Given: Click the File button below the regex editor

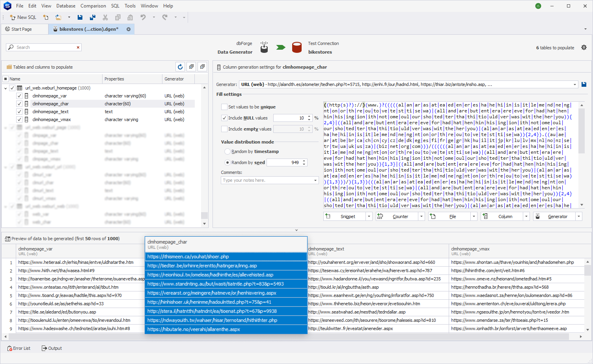Looking at the screenshot, I should [x=449, y=217].
